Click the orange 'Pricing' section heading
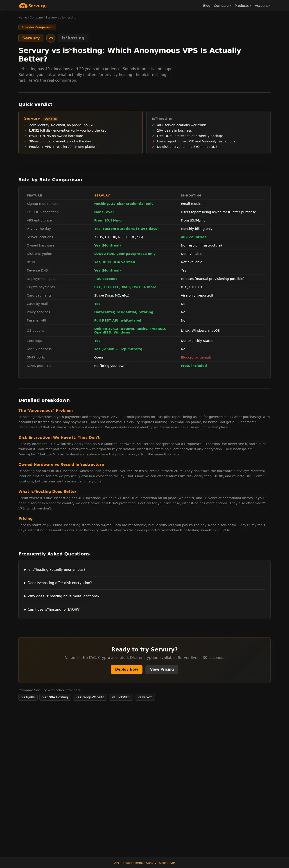289x868 pixels. pyautogui.click(x=26, y=519)
